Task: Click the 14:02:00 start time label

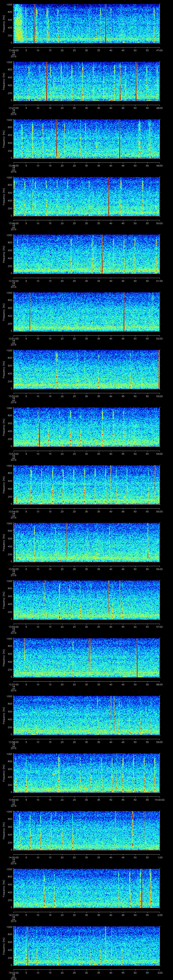Action: [14, 972]
